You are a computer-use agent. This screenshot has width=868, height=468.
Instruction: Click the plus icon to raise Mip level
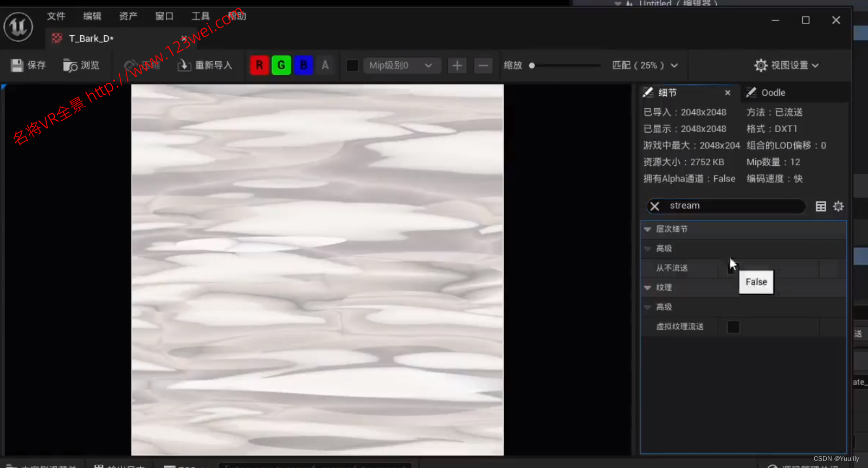click(457, 66)
